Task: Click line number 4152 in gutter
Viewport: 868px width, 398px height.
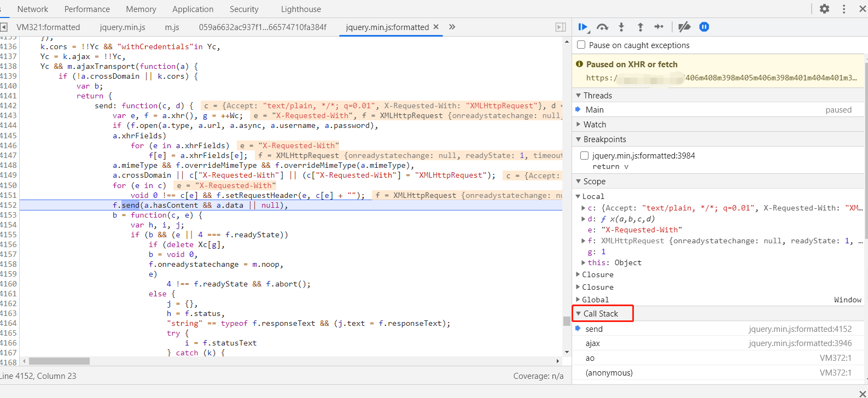Action: [x=9, y=205]
